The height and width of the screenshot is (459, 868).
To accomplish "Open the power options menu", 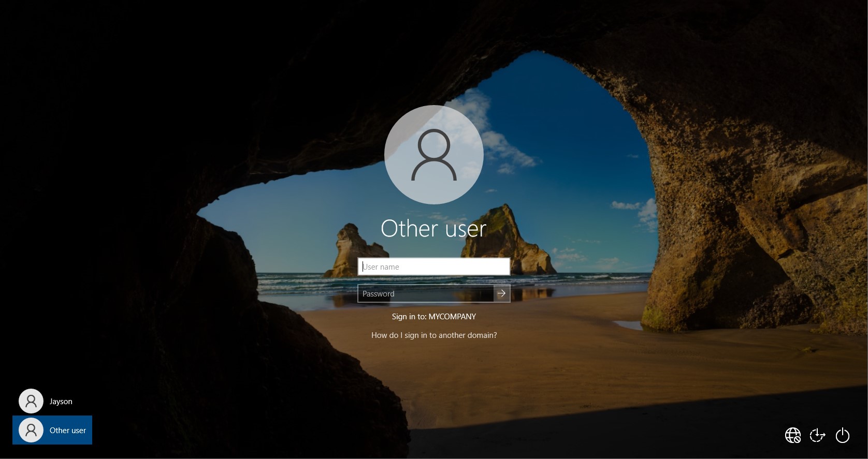I will point(843,435).
